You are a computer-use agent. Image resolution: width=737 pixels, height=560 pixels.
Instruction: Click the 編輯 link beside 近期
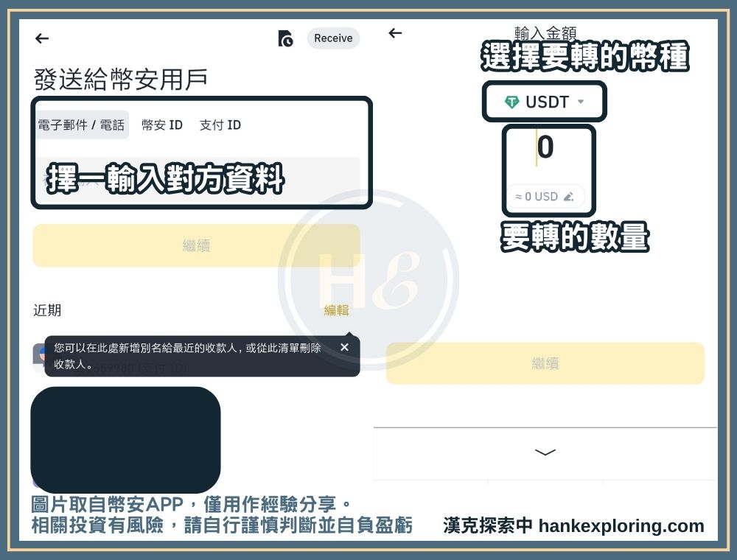pos(336,310)
